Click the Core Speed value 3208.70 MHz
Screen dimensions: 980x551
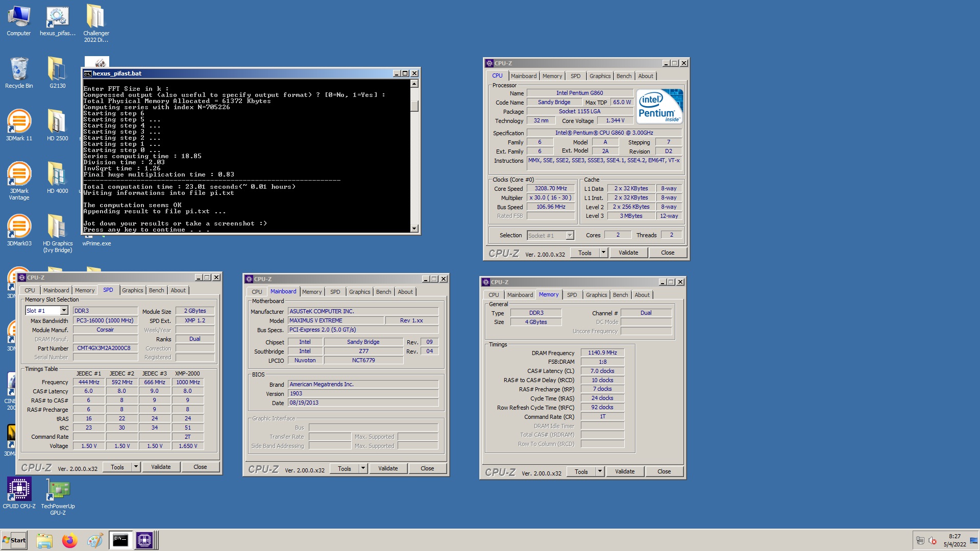(x=551, y=189)
